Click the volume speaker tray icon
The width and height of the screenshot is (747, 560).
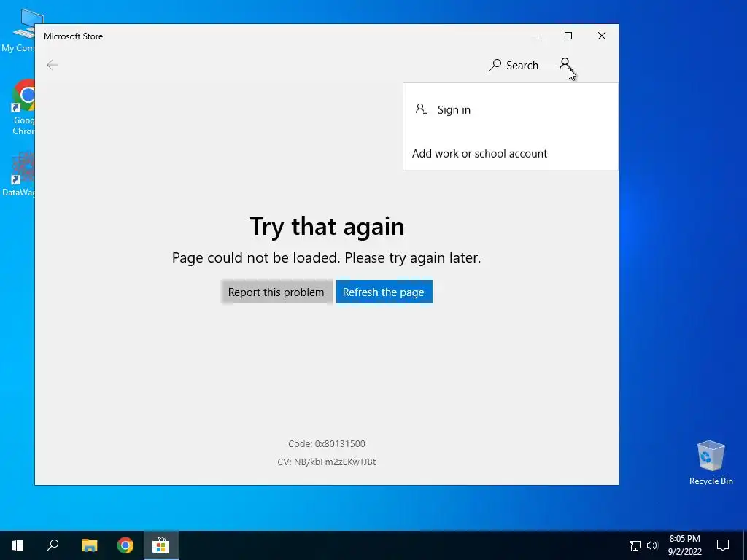(652, 545)
